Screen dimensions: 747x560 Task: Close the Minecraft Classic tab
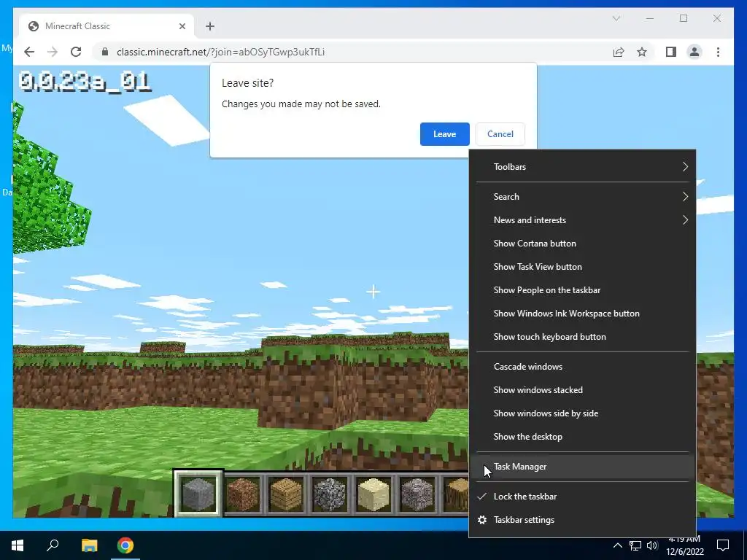click(182, 26)
